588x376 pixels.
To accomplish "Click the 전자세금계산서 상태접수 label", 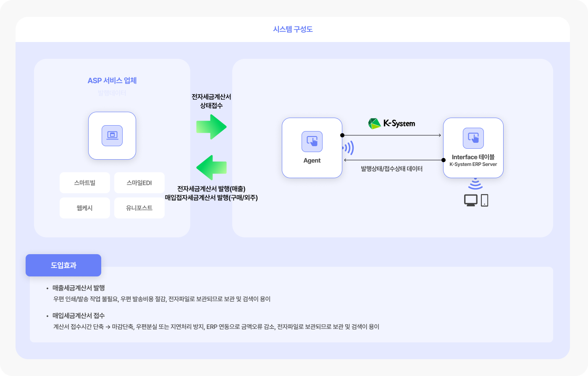I will pyautogui.click(x=211, y=101).
